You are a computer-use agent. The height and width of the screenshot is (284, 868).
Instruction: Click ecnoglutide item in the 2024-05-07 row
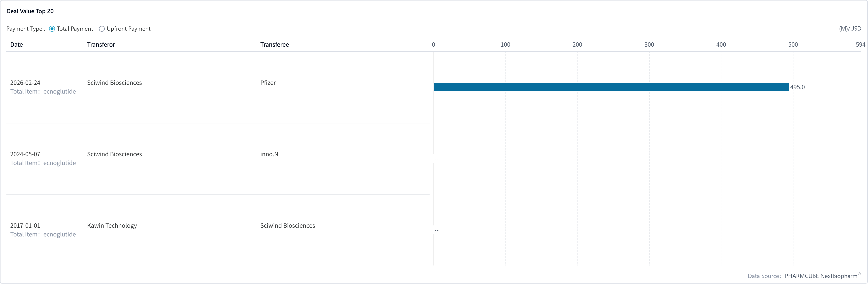[x=59, y=163]
